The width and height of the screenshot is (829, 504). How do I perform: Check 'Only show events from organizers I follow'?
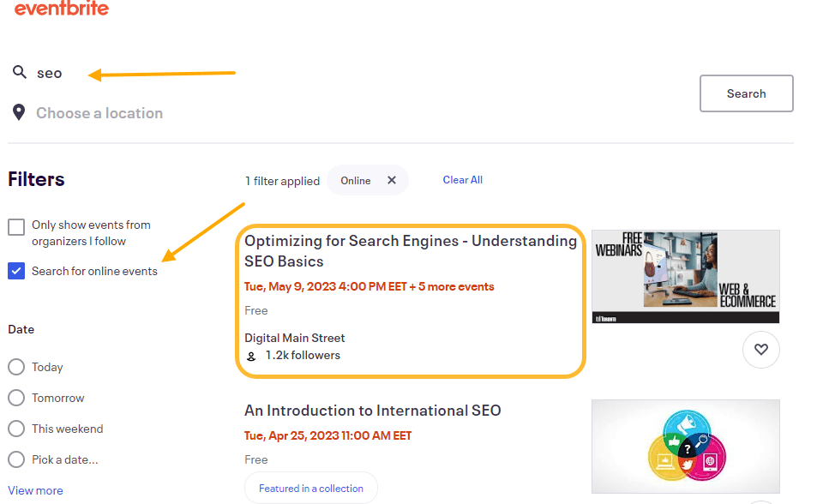pos(15,226)
